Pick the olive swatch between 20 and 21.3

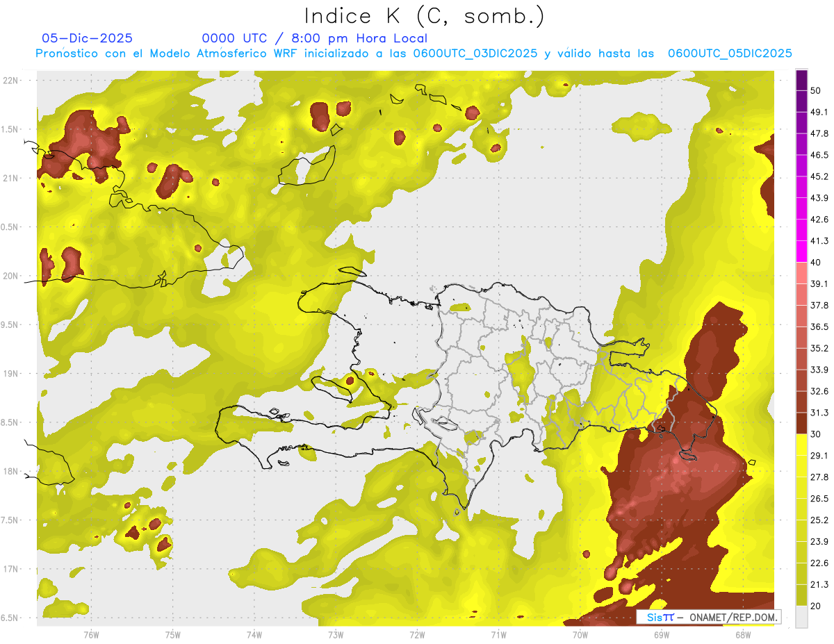point(801,595)
